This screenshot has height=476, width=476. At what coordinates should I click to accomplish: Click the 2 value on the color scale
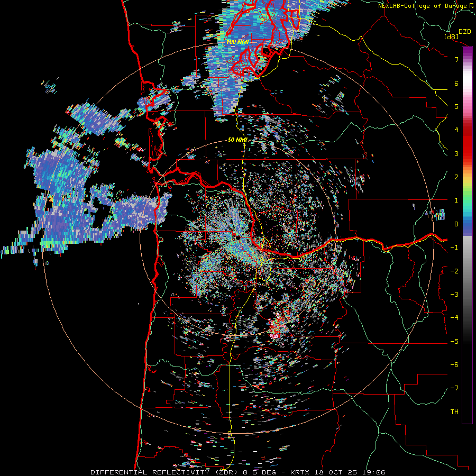[x=456, y=177]
